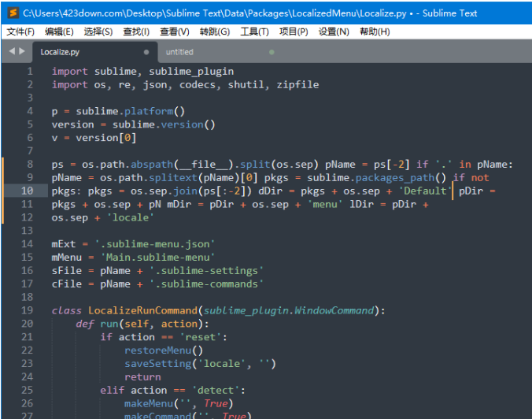Open the 查找(I) menu
532x419 pixels.
tap(136, 32)
